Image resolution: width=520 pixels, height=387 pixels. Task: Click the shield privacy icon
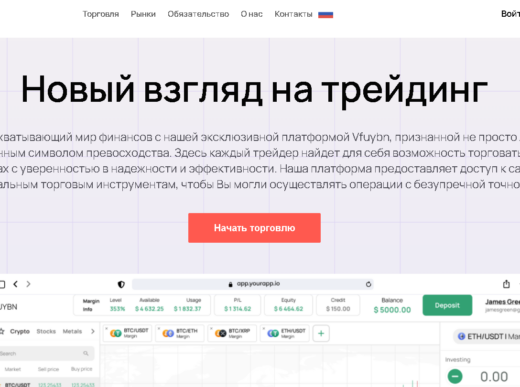click(x=121, y=284)
